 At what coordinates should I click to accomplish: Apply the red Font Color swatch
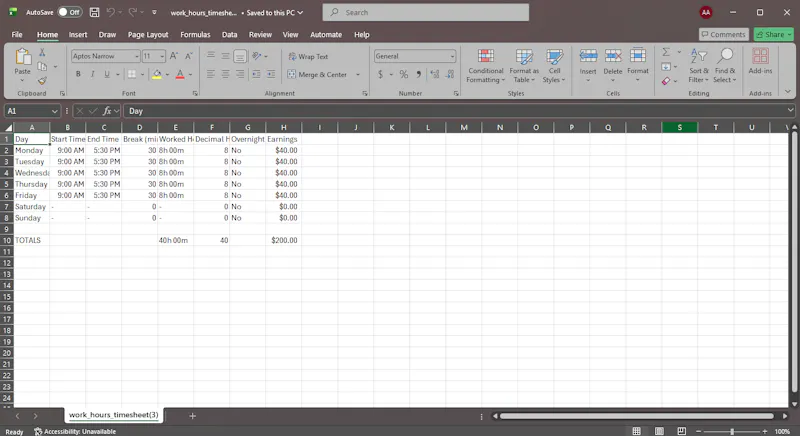coord(180,74)
